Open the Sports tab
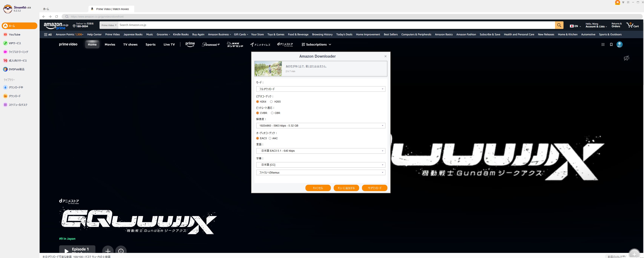This screenshot has width=644, height=258. tap(150, 45)
